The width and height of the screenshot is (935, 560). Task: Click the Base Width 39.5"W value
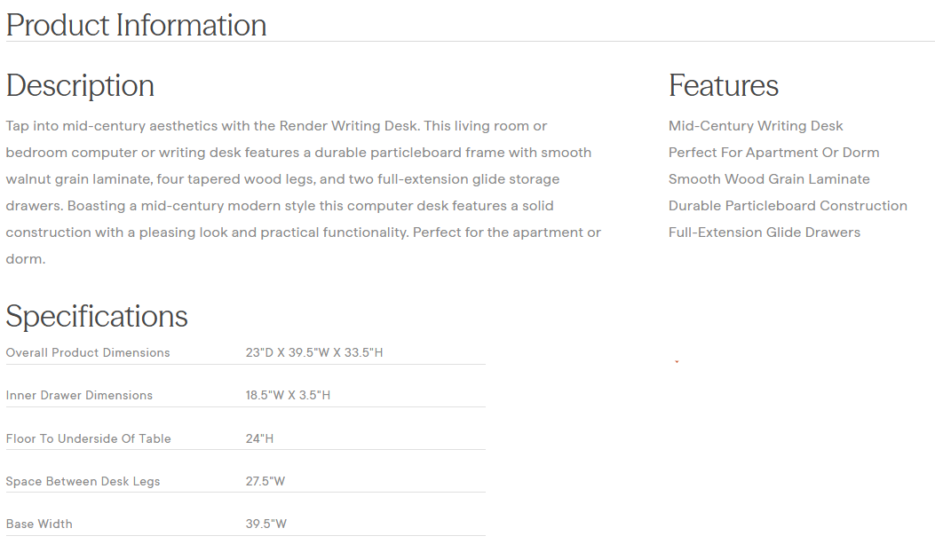[x=266, y=524]
